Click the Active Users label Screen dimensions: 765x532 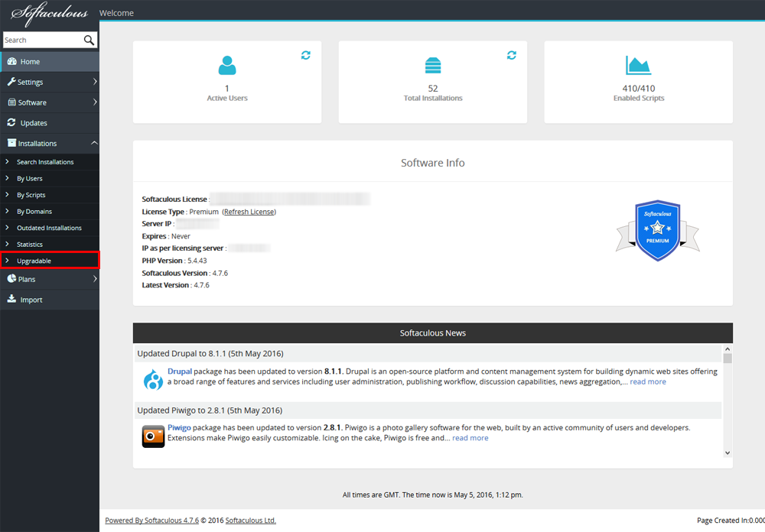(227, 98)
